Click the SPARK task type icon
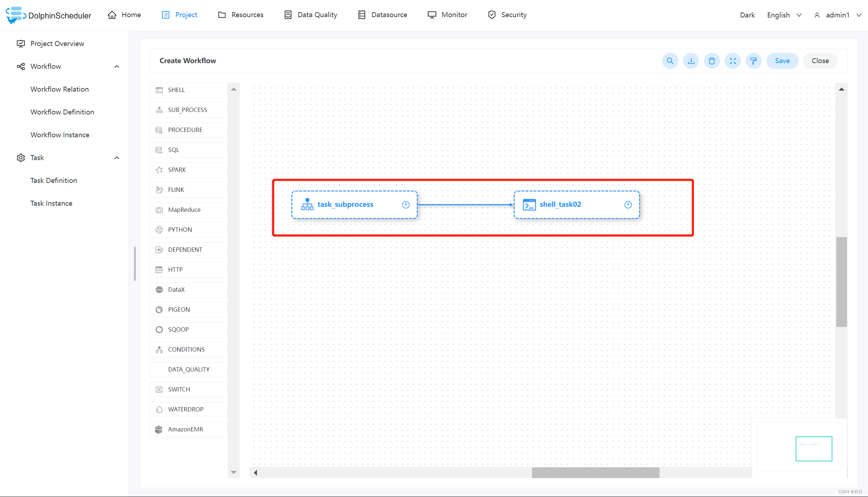Image resolution: width=868 pixels, height=497 pixels. [159, 169]
